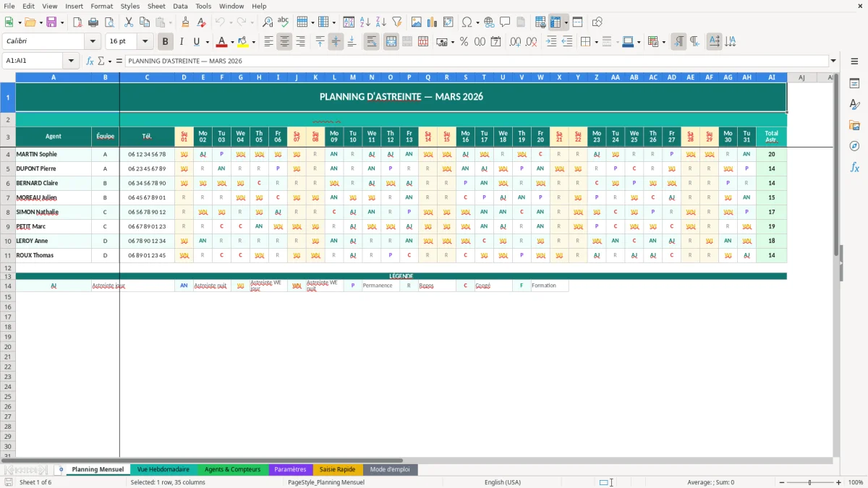Click the Print icon
868x488 pixels.
coord(93,22)
